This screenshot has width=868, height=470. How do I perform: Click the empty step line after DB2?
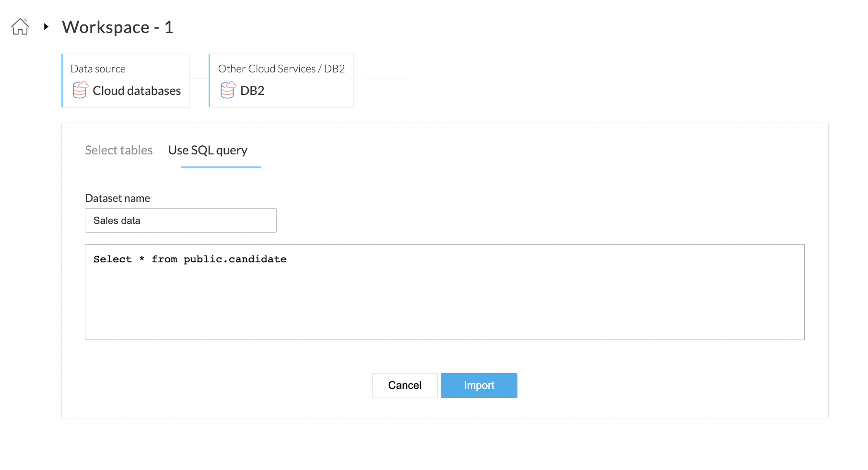pyautogui.click(x=387, y=79)
